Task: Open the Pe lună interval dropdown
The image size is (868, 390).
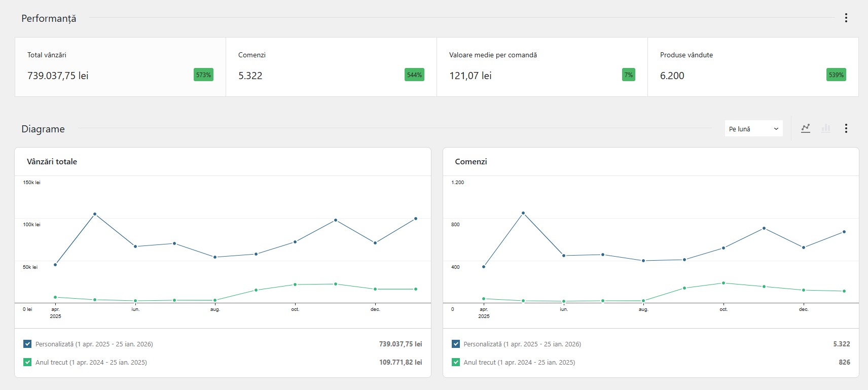Action: coord(753,129)
